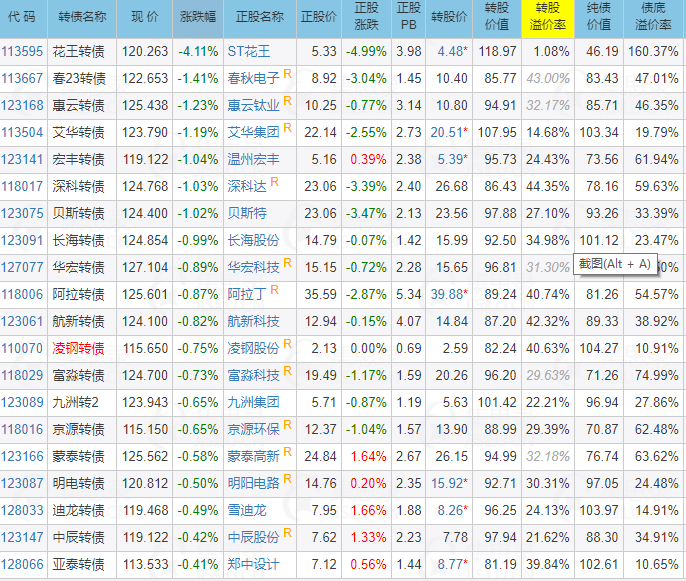Click the R icon beside 京源环保
This screenshot has width=686, height=581.
pyautogui.click(x=288, y=426)
